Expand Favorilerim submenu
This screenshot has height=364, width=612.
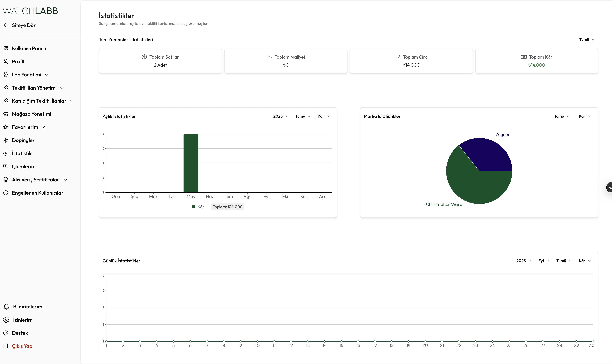[x=43, y=127]
